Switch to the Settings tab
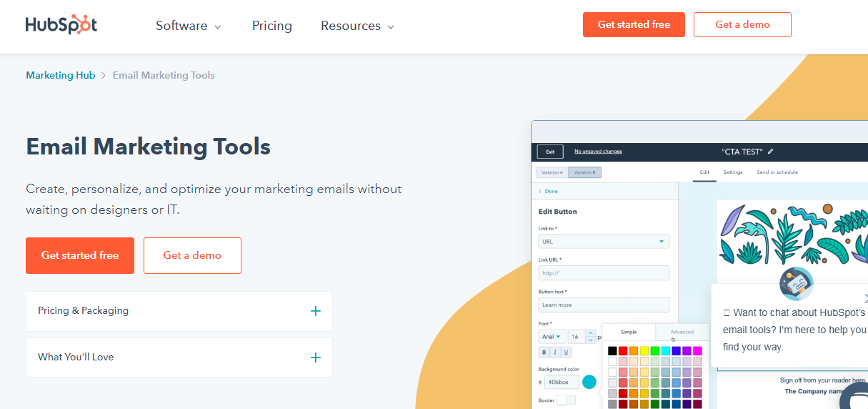The image size is (868, 409). pyautogui.click(x=733, y=172)
